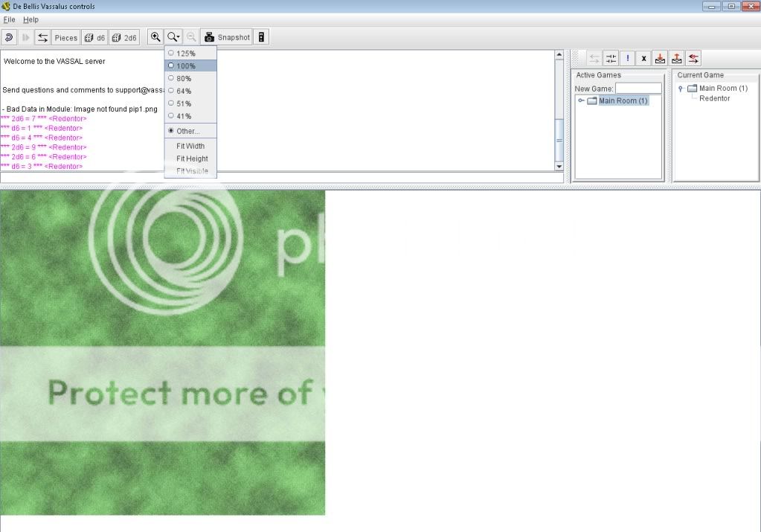Collapse Main Room node under Current Game
Viewport: 761px width, 532px height.
coord(681,89)
